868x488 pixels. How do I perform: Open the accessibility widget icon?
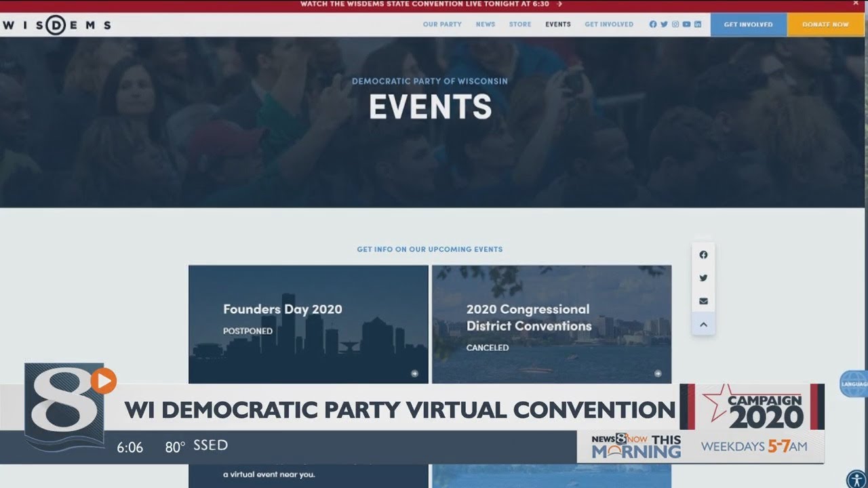[x=856, y=479]
